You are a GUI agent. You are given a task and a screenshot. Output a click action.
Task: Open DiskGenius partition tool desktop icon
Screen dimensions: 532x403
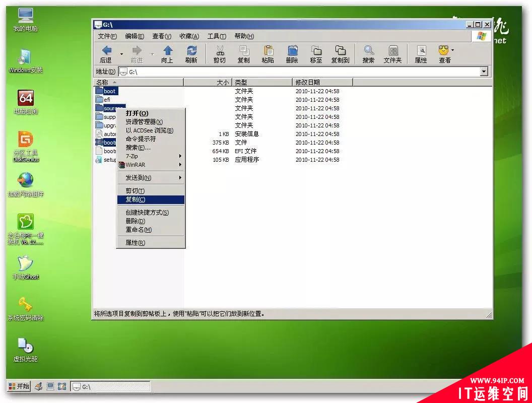[26, 141]
